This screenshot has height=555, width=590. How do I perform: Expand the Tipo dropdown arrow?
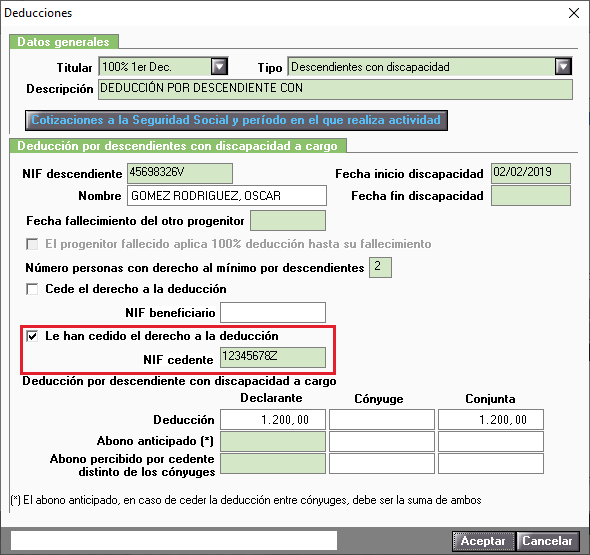(x=563, y=67)
